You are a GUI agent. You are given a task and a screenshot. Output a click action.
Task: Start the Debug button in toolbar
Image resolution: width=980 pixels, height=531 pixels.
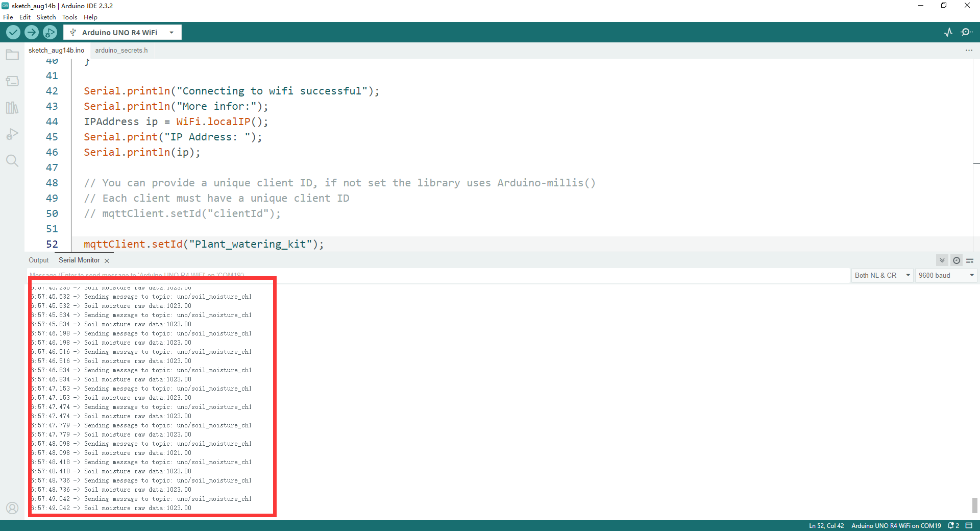pos(50,32)
